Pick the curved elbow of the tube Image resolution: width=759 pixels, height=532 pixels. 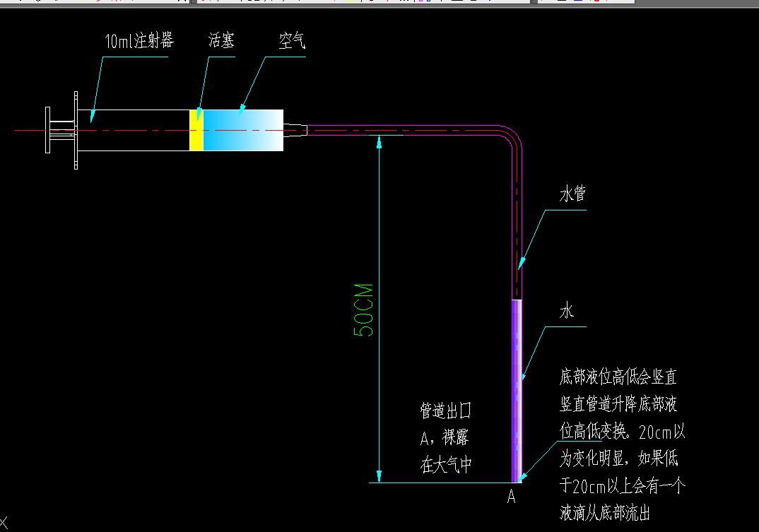coord(512,139)
